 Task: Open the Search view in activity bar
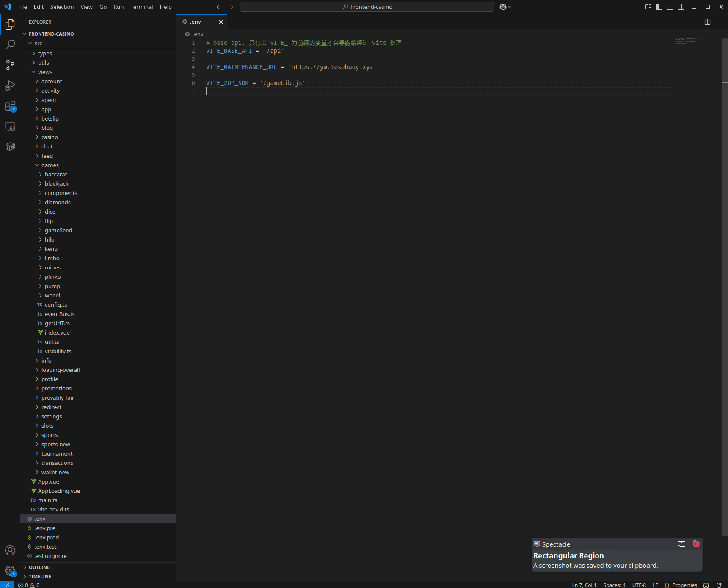pyautogui.click(x=10, y=44)
